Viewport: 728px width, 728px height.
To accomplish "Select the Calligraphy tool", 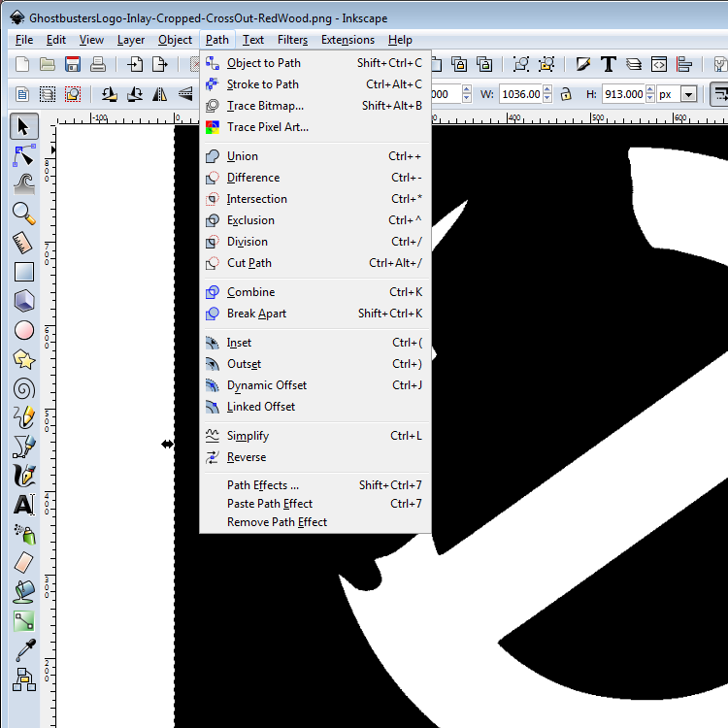I will [23, 476].
